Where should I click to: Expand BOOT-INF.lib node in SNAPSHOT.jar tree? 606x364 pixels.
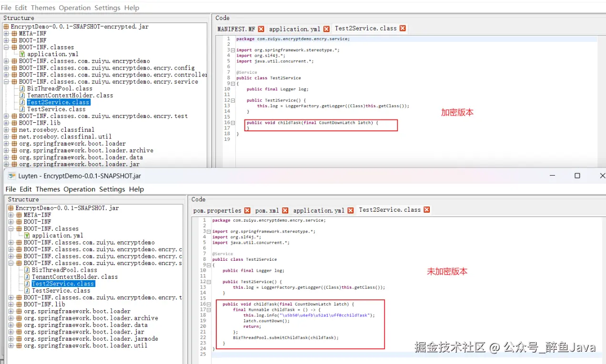coord(11,304)
